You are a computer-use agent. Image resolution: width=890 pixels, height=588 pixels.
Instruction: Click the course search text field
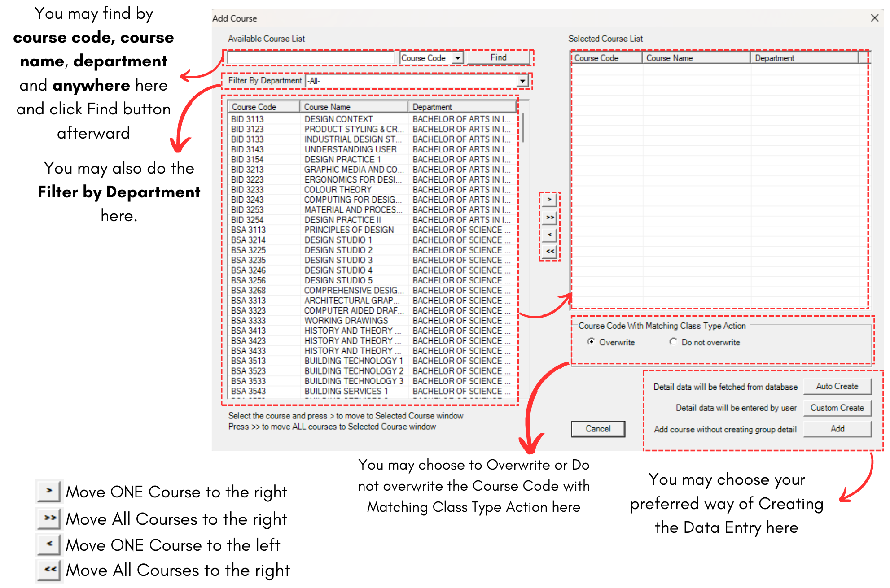point(311,58)
